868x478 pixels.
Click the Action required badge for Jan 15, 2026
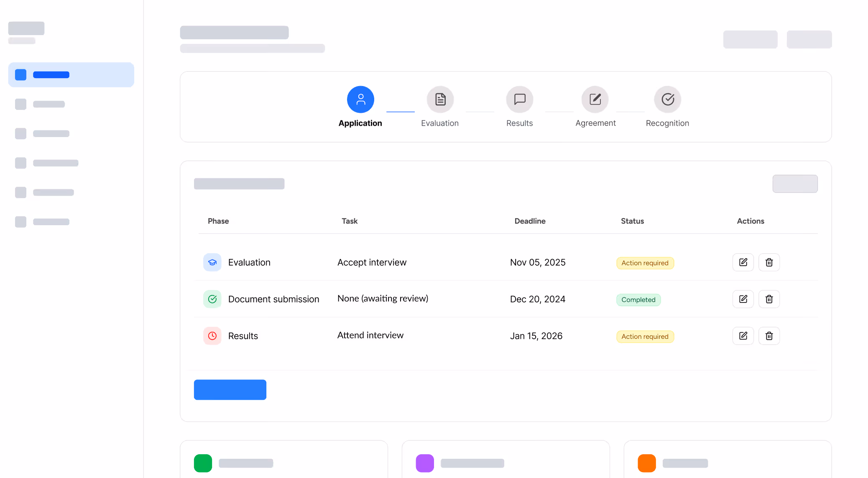pos(645,337)
